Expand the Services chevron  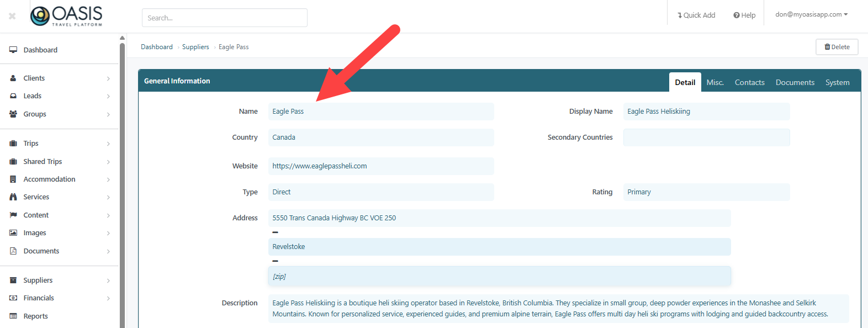pos(108,197)
